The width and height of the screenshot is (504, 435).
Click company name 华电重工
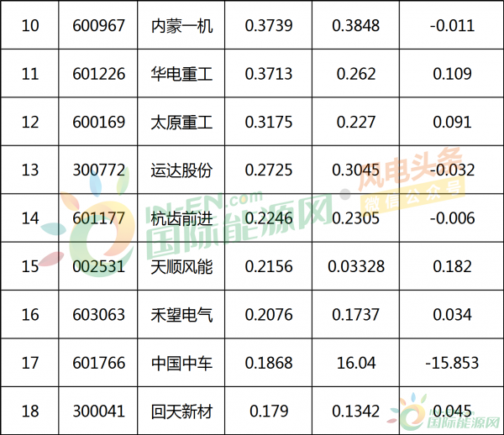pyautogui.click(x=181, y=74)
